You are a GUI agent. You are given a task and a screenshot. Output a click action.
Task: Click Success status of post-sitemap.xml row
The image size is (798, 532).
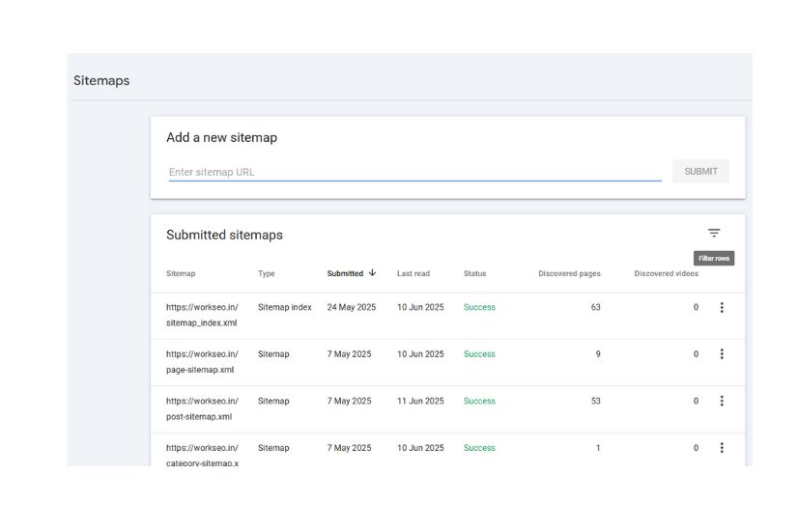(479, 401)
